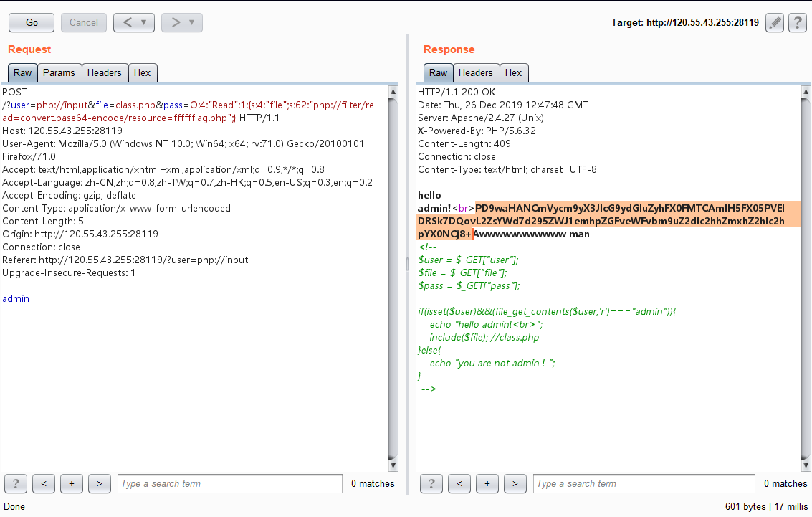Screen dimensions: 812x517
Task: Click response pane scrollbar down arrow
Action: tap(806, 465)
